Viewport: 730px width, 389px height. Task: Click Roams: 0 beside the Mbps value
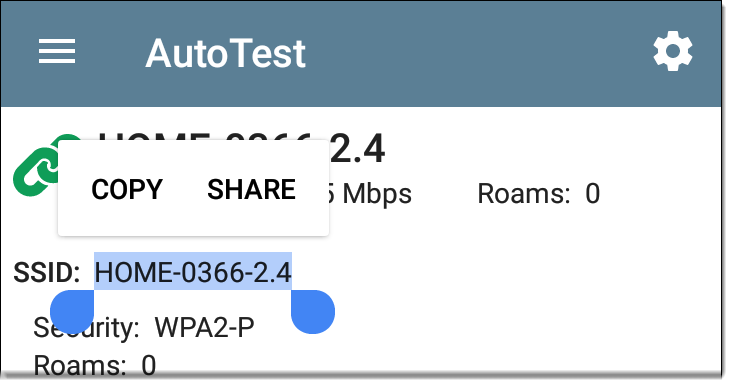click(x=539, y=194)
